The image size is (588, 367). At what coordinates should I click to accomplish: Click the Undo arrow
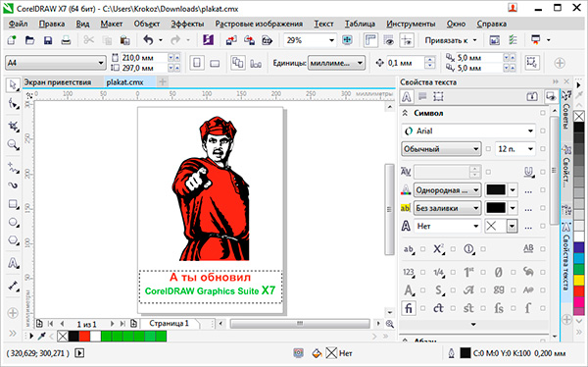pyautogui.click(x=148, y=40)
